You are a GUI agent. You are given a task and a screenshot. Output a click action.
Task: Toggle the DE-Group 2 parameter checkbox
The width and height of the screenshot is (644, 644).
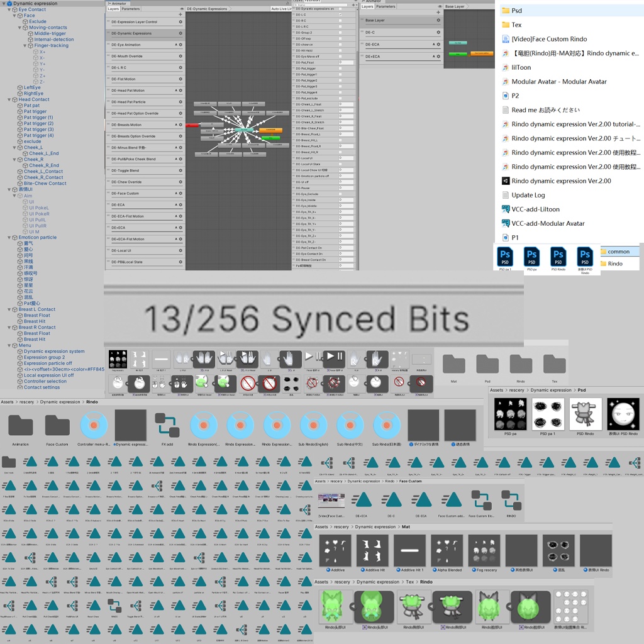(x=340, y=33)
